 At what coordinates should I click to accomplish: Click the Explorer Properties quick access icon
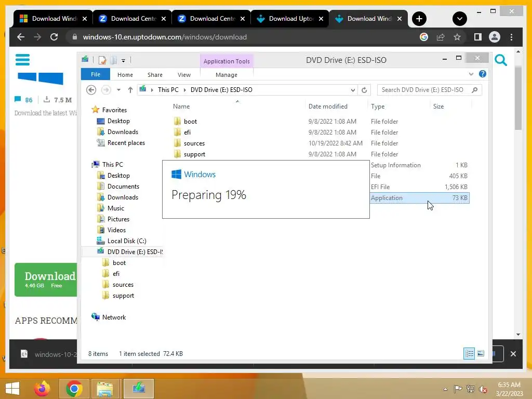pyautogui.click(x=102, y=60)
